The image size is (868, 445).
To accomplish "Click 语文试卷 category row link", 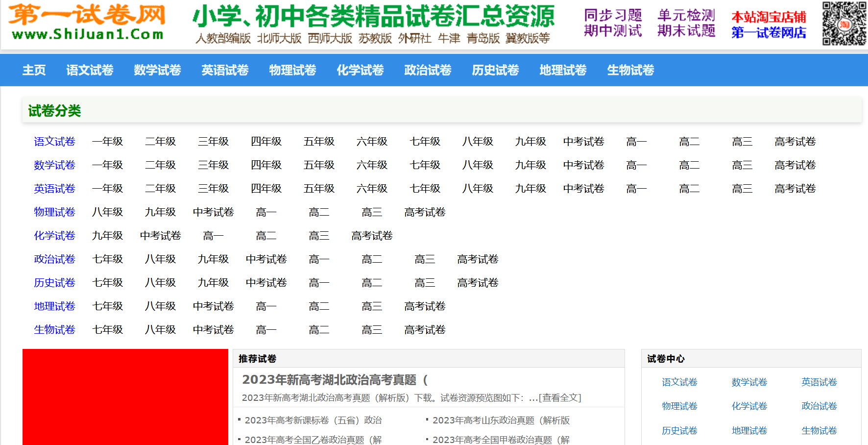I will tap(54, 142).
